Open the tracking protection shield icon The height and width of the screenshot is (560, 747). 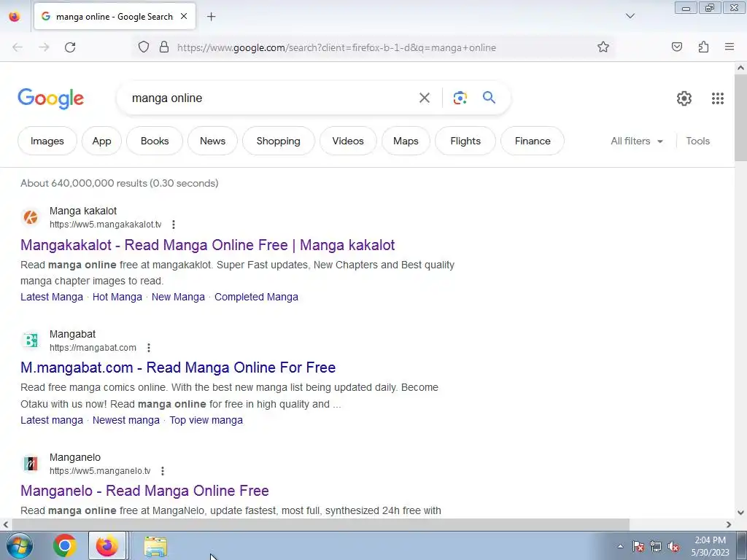coord(144,47)
